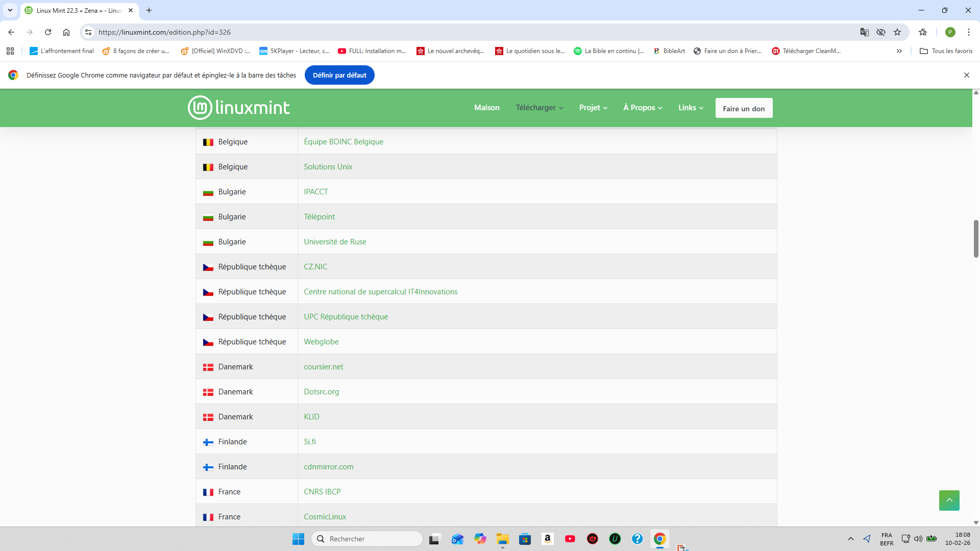
Task: Click the Linux Mint logo
Action: coord(238,108)
